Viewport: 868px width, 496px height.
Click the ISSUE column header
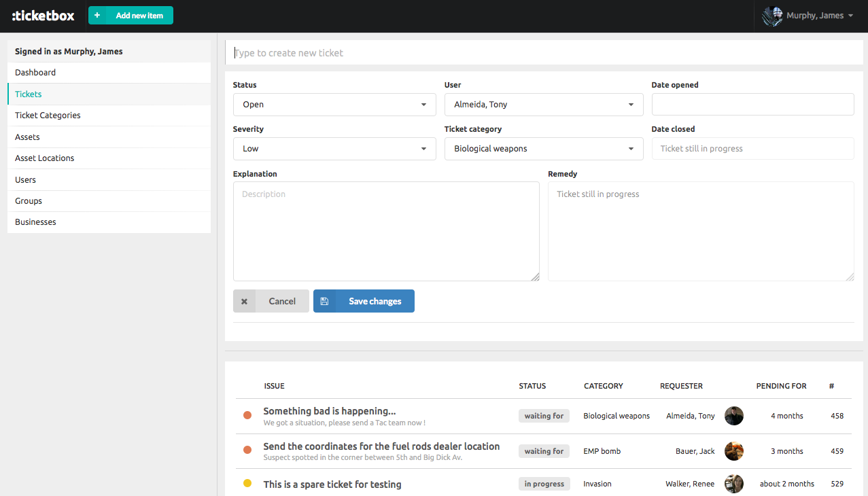point(275,386)
